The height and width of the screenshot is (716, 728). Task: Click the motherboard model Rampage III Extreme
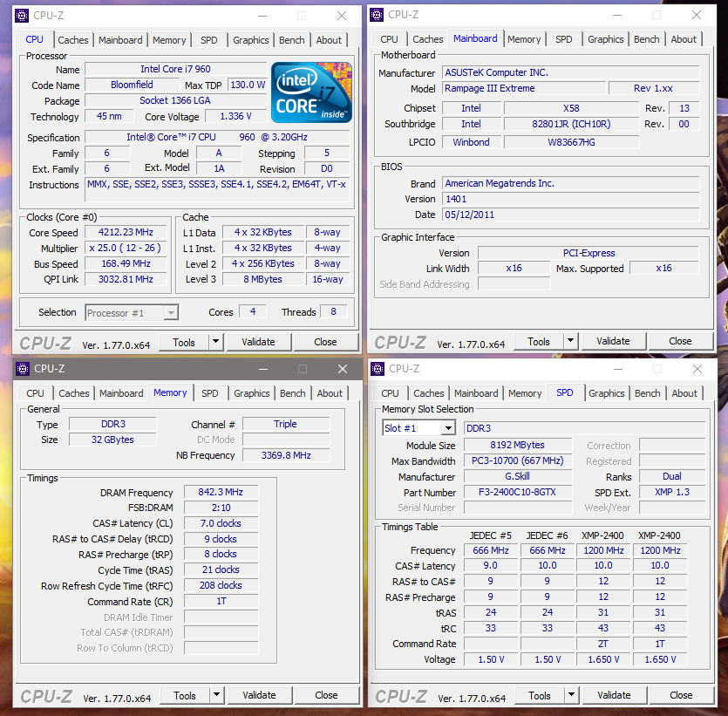pyautogui.click(x=524, y=88)
